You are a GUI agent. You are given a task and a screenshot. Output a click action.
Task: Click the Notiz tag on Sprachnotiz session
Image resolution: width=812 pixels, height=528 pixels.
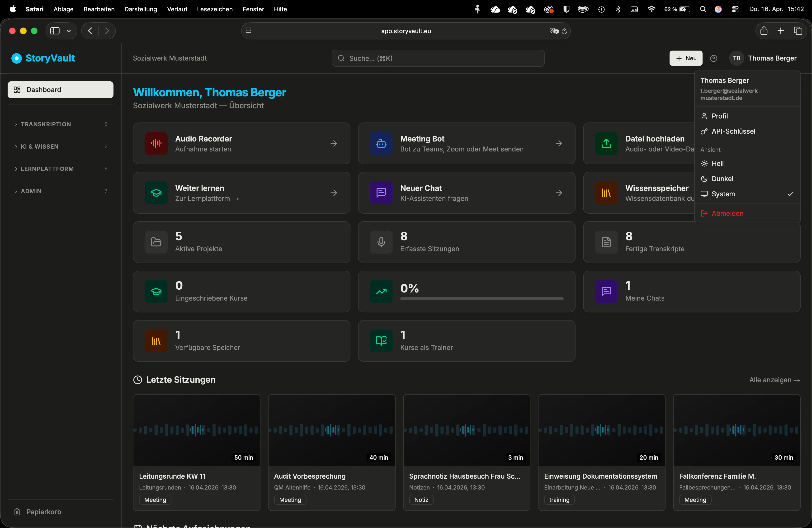(x=421, y=500)
